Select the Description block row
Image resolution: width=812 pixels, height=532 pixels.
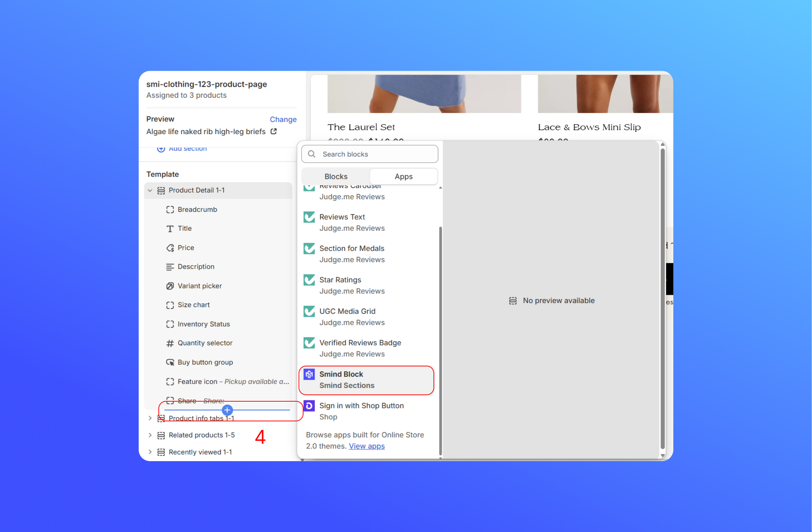coord(218,267)
